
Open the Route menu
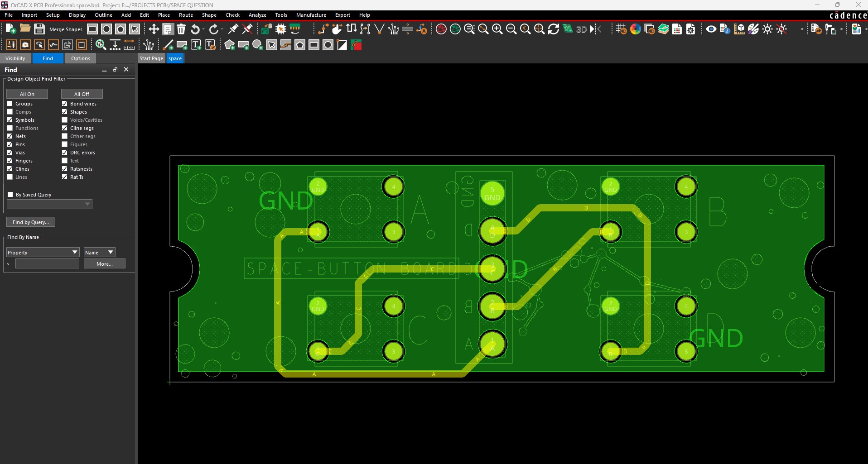click(186, 15)
